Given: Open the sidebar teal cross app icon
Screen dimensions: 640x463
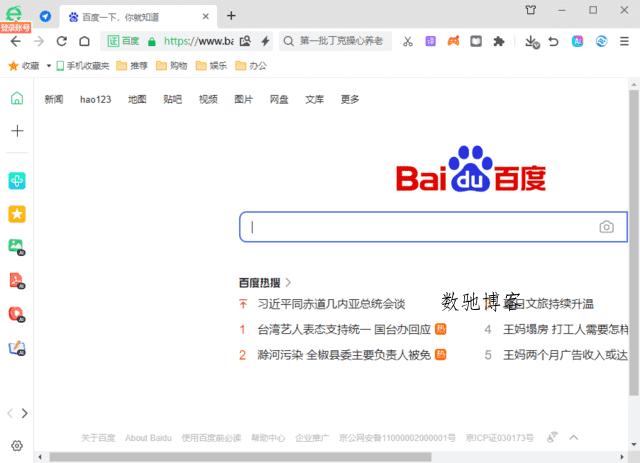Looking at the screenshot, I should [17, 180].
